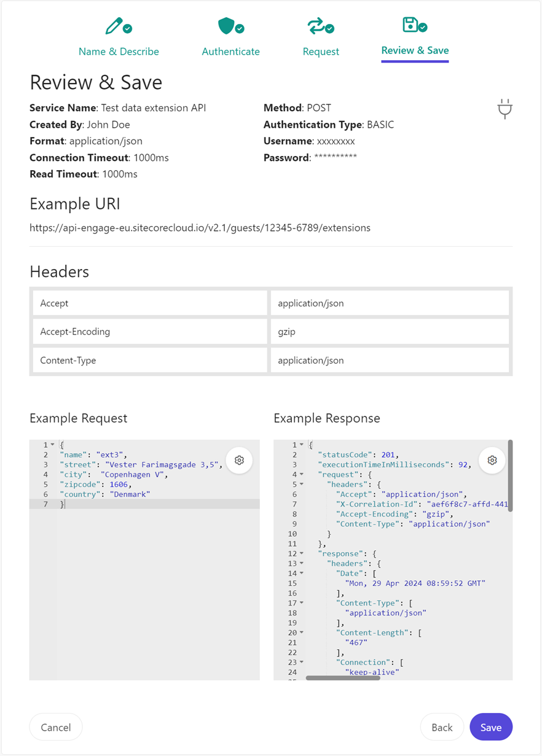Click the "city": "Copenhagen V" line
This screenshot has width=542, height=756.
click(x=114, y=475)
